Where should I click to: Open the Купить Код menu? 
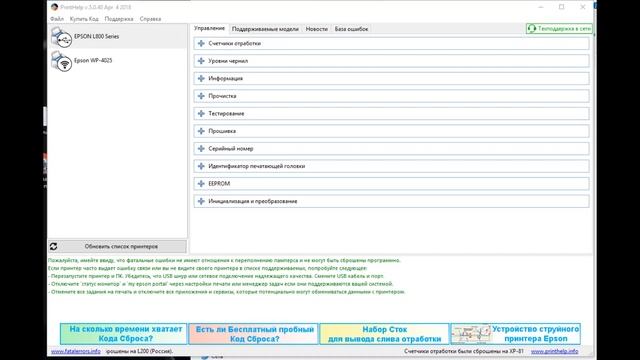[84, 19]
